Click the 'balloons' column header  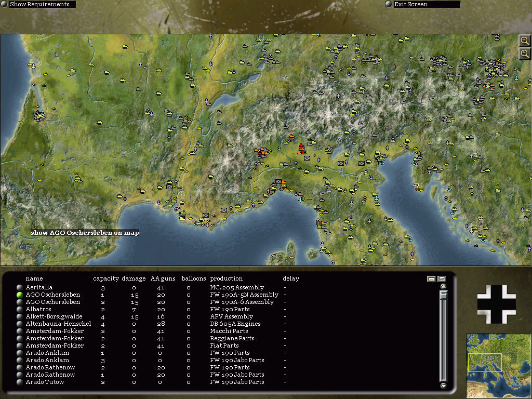(194, 278)
